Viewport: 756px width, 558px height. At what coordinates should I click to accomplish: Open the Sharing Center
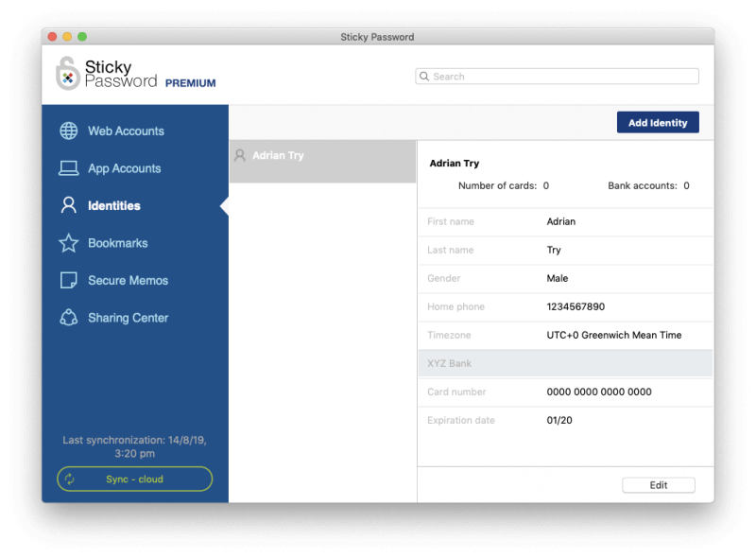[x=128, y=318]
